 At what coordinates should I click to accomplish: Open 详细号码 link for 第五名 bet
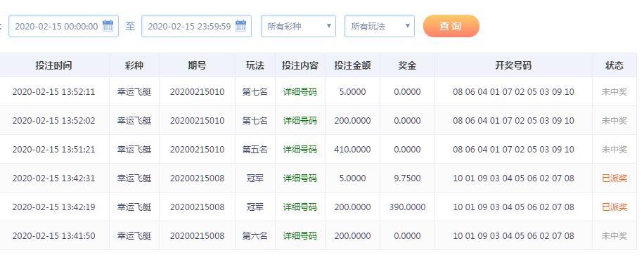[x=300, y=150]
